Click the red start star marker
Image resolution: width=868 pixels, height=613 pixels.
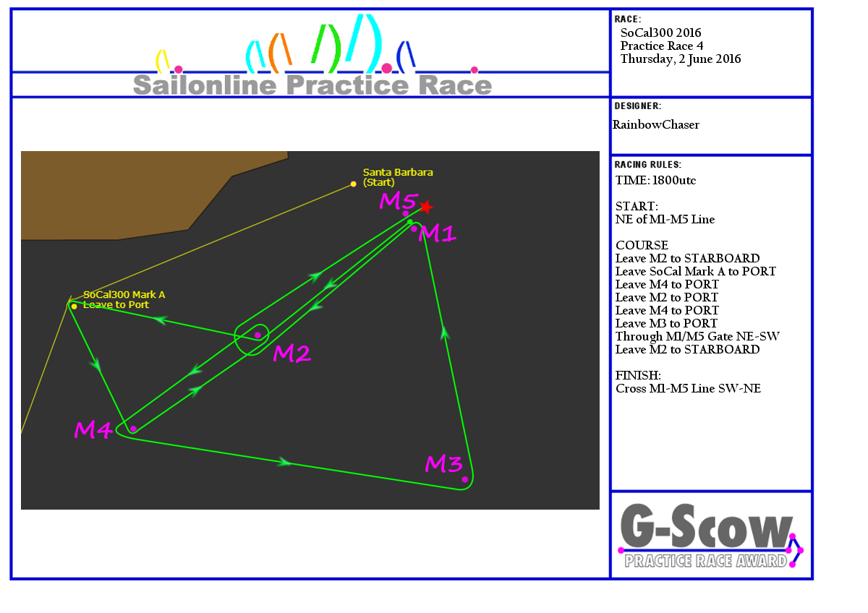tap(426, 207)
